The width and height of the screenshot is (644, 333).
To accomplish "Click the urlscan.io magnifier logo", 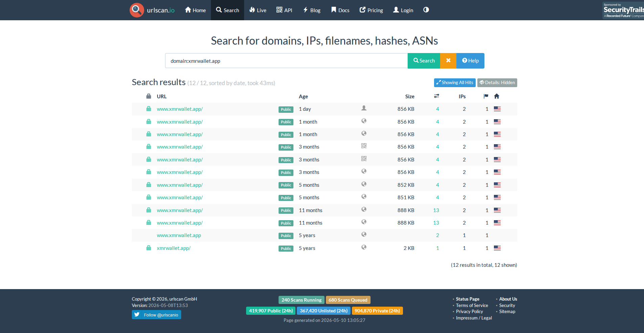I will click(x=137, y=10).
